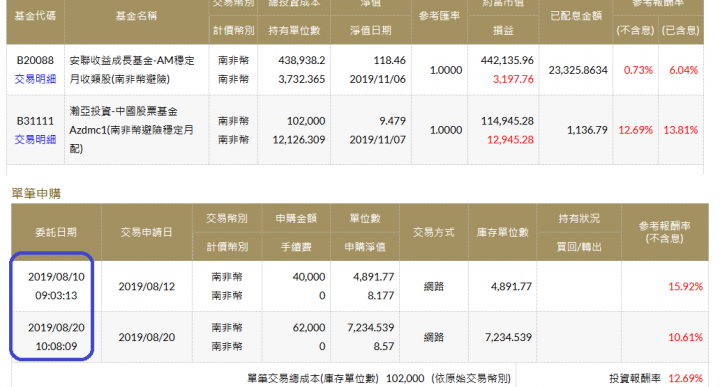Viewport: 720px width, 387px height.
Task: Select fund code B20088
Action: point(35,60)
